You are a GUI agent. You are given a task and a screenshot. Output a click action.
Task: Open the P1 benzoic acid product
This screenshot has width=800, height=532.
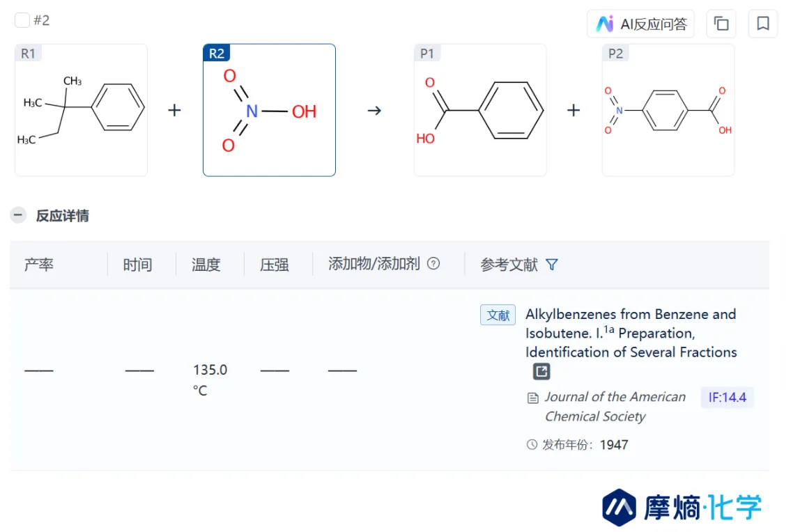click(480, 110)
